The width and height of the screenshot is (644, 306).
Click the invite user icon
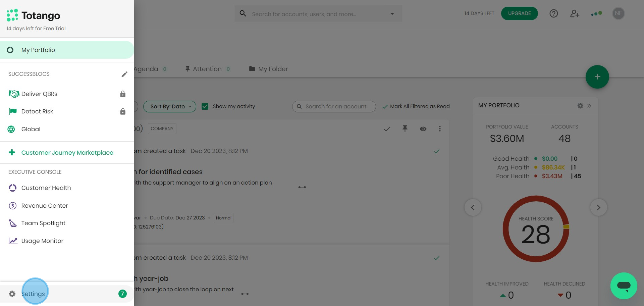coord(575,13)
